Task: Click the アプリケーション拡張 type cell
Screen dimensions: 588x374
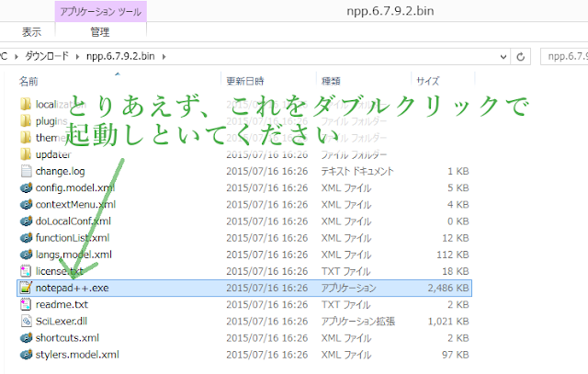Action: coord(357,321)
